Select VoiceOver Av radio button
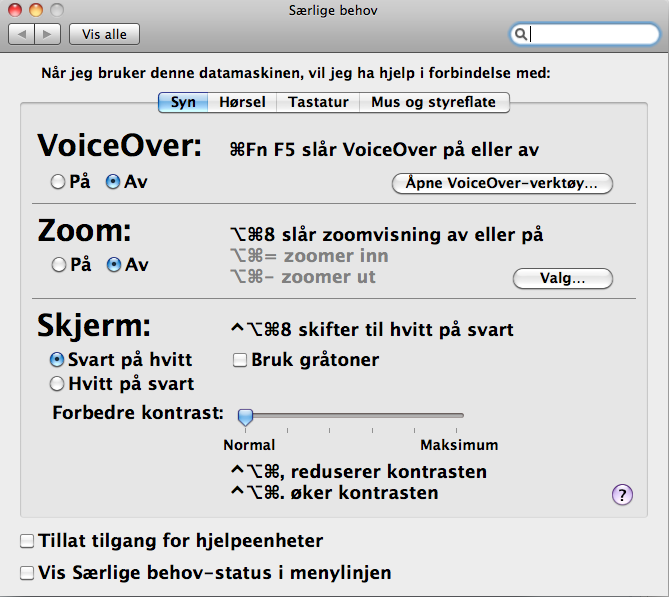The height and width of the screenshot is (597, 669). coord(113,182)
